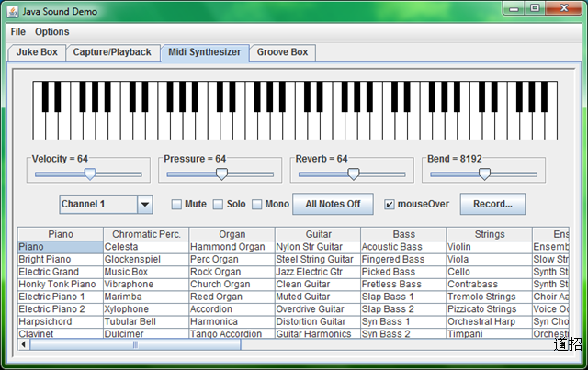Screen dimensions: 588x370
Task: Select Fingered Bass instrument
Action: 403,260
